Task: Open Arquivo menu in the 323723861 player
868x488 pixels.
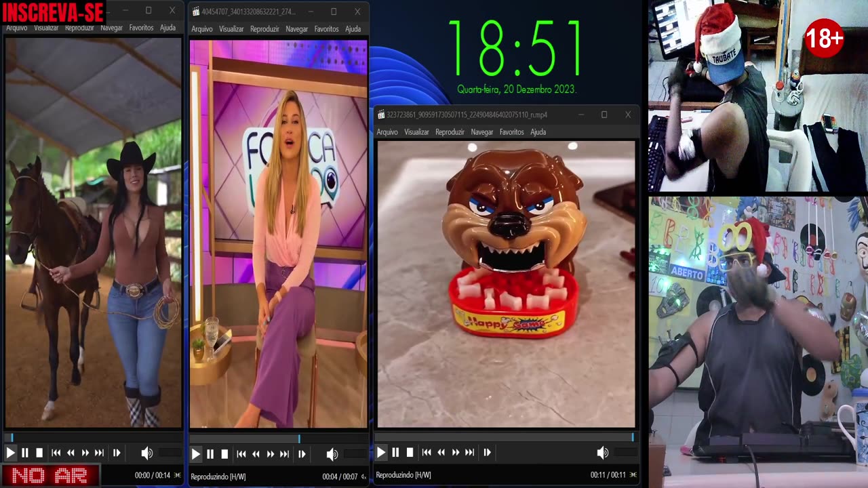Action: [387, 132]
